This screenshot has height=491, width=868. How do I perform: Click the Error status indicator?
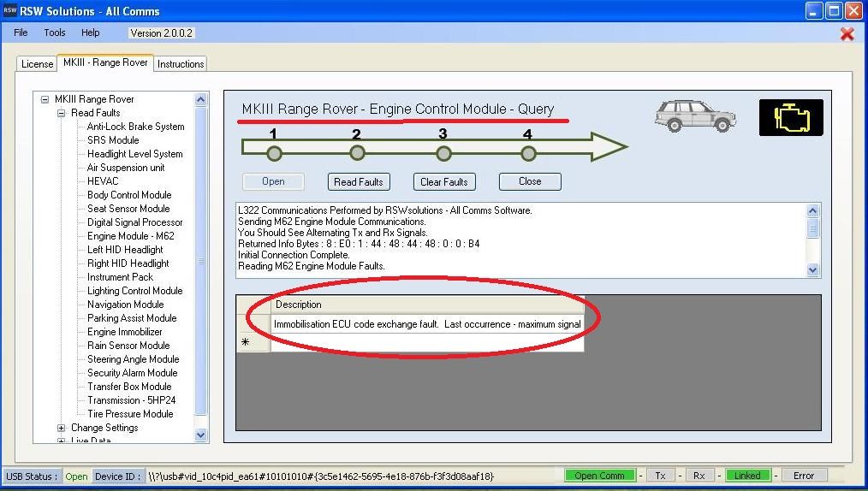804,476
